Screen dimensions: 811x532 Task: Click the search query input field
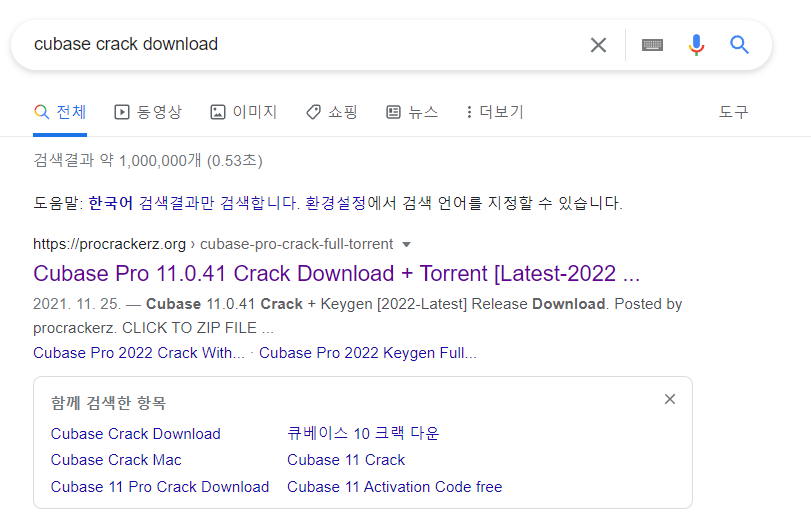pos(305,44)
